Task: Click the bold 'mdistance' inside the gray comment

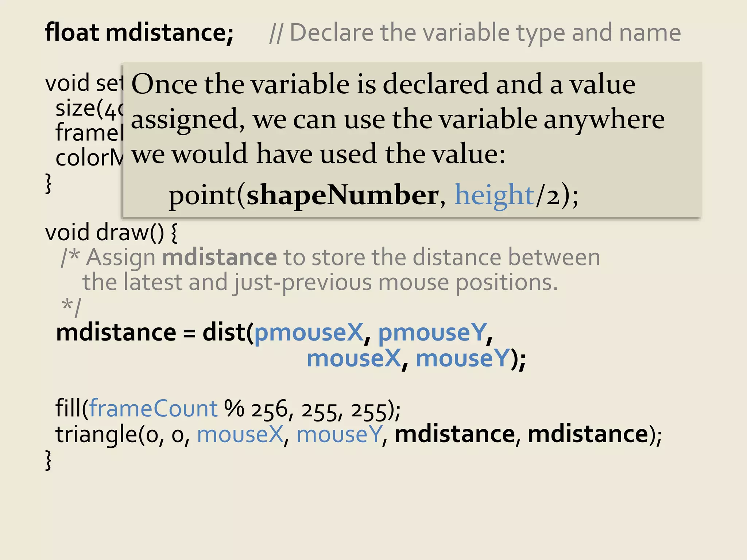Action: point(220,257)
